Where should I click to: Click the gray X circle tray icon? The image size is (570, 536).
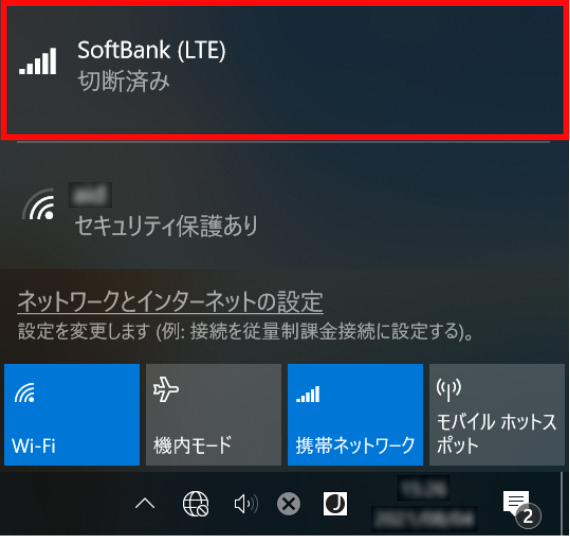click(x=289, y=504)
